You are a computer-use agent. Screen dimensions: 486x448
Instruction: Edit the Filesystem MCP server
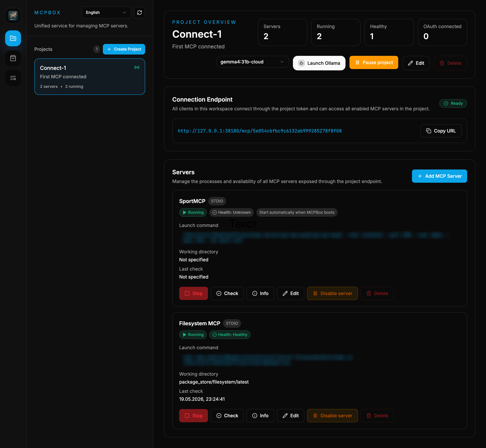[290, 415]
